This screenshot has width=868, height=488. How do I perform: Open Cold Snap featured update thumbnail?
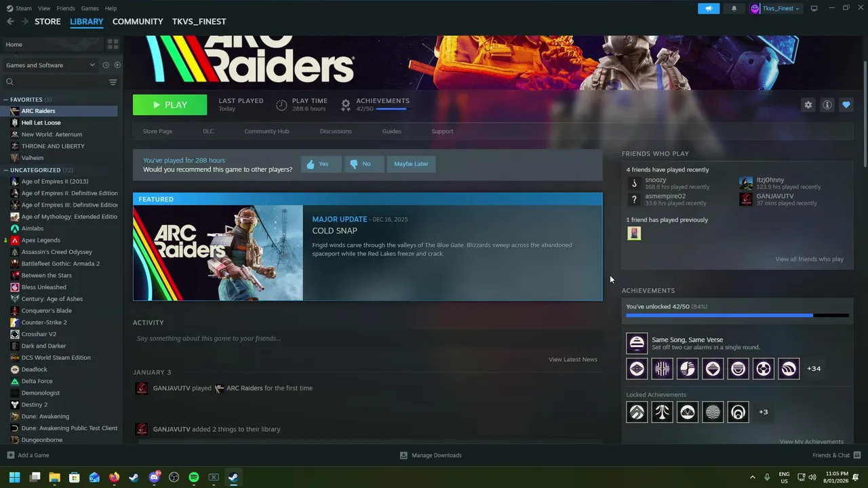(x=218, y=253)
